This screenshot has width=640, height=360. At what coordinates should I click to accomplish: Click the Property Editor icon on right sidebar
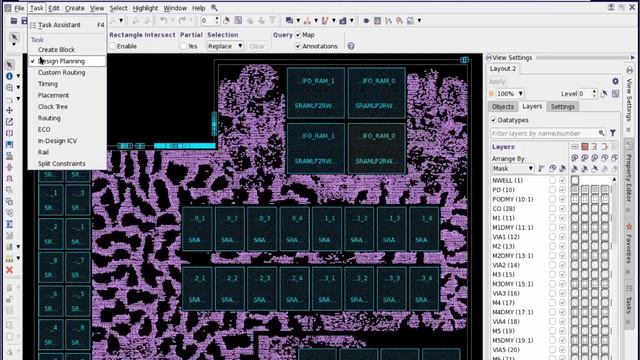pos(629,145)
